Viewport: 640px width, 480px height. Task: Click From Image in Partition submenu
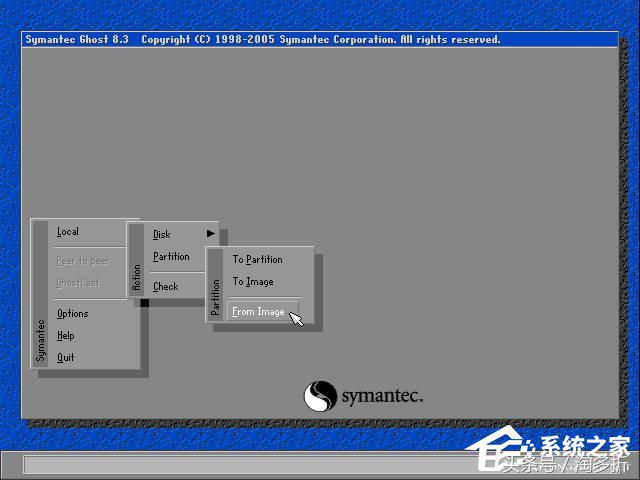pyautogui.click(x=259, y=312)
